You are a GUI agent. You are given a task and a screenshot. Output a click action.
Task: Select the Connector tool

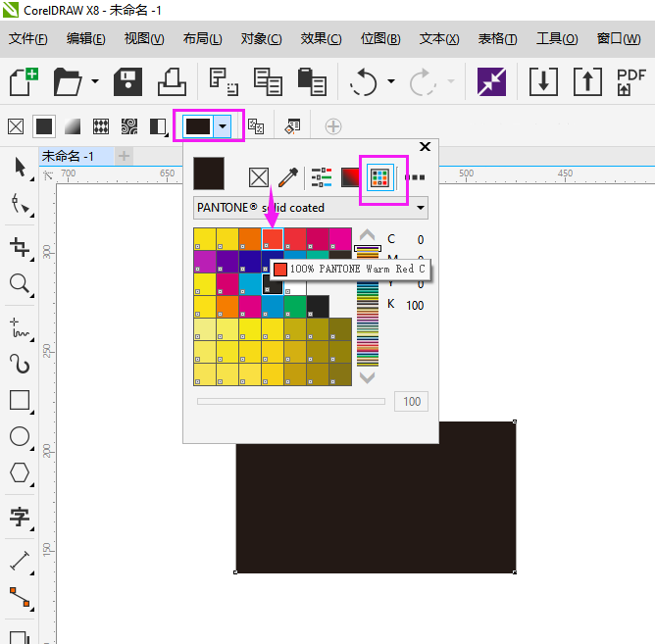20,597
